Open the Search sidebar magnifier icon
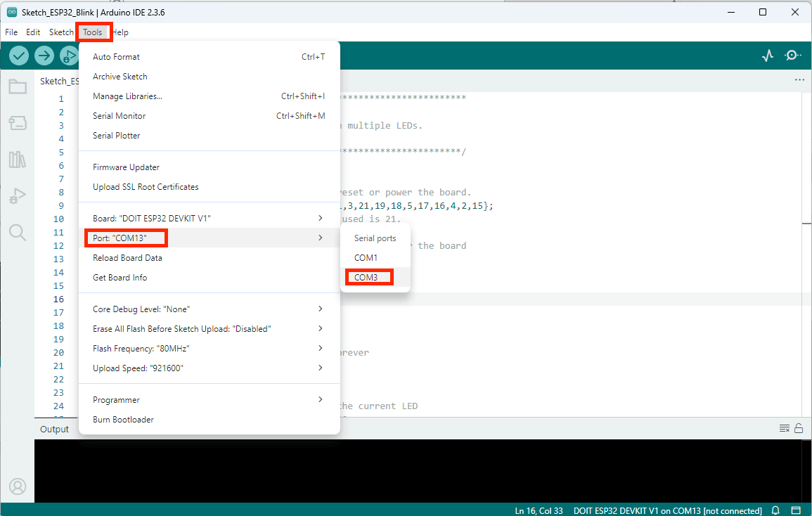 [18, 233]
